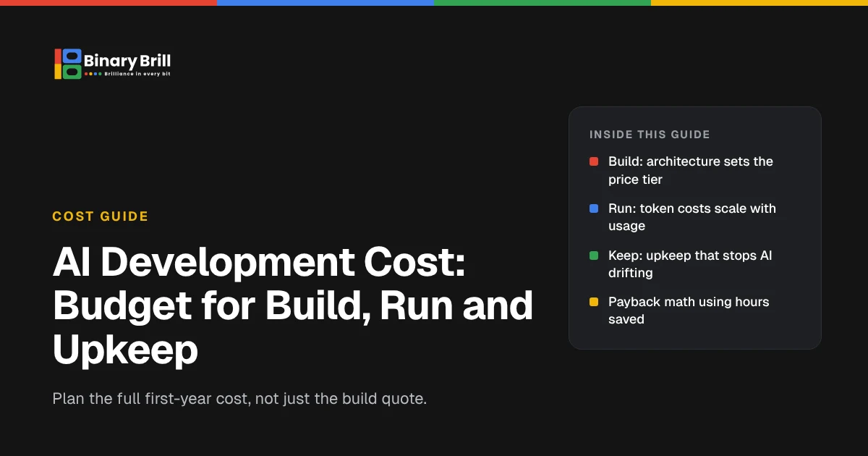The width and height of the screenshot is (868, 456).
Task: Click 'Build: architecture sets the price tier'
Action: [691, 170]
